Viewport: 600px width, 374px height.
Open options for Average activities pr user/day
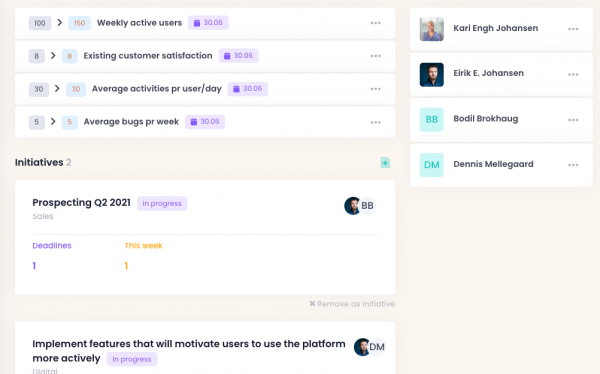coord(375,89)
